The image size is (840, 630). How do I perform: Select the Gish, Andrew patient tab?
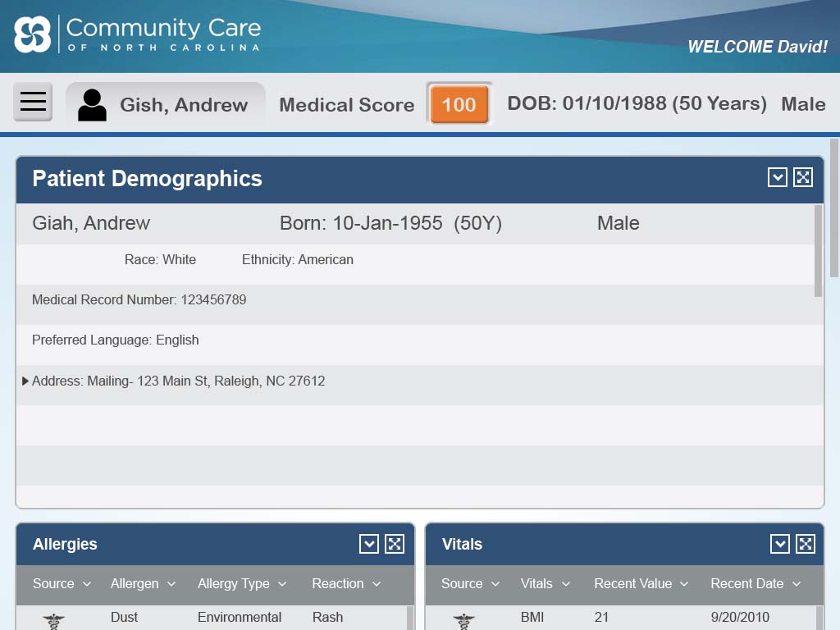[183, 105]
